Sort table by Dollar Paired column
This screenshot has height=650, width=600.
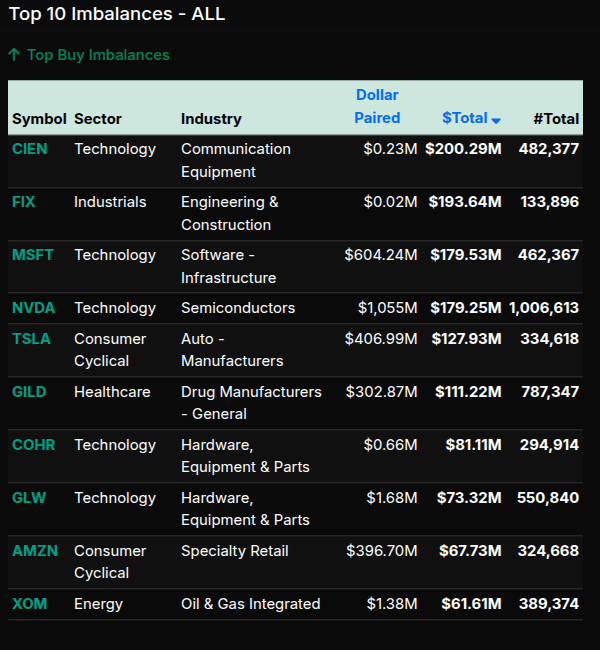(377, 106)
